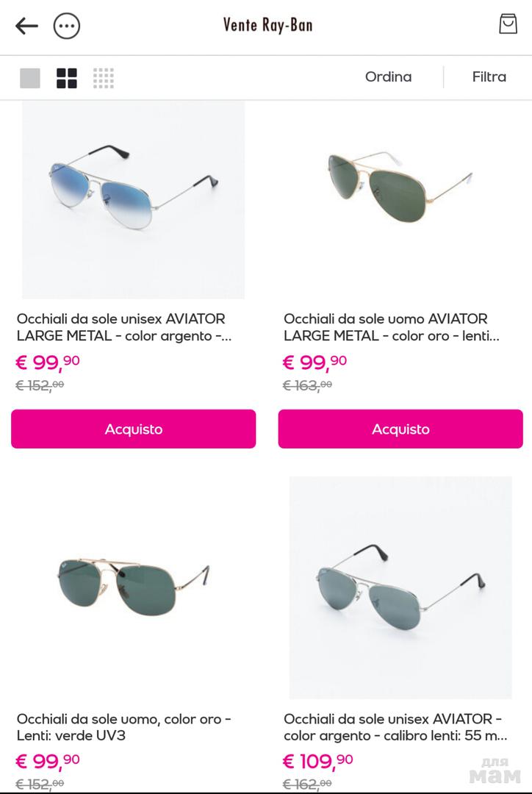Open the Filtra filter panel
The width and height of the screenshot is (532, 794).
coord(489,77)
